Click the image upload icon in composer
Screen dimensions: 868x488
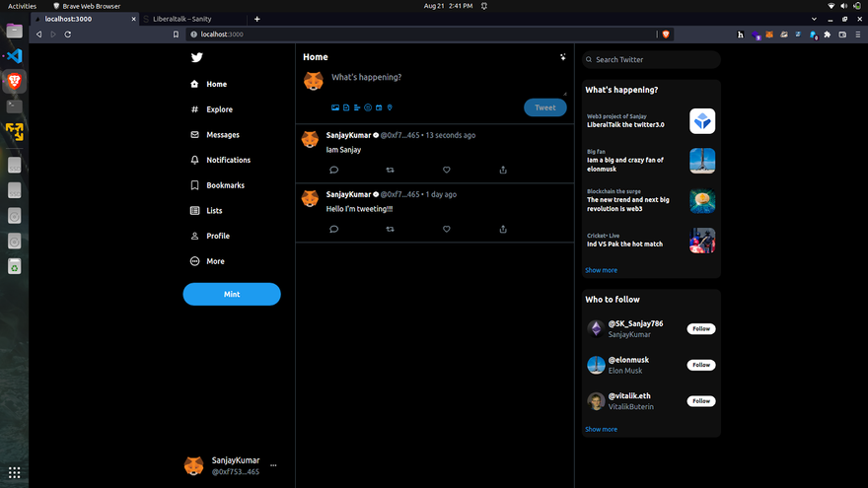pos(335,107)
